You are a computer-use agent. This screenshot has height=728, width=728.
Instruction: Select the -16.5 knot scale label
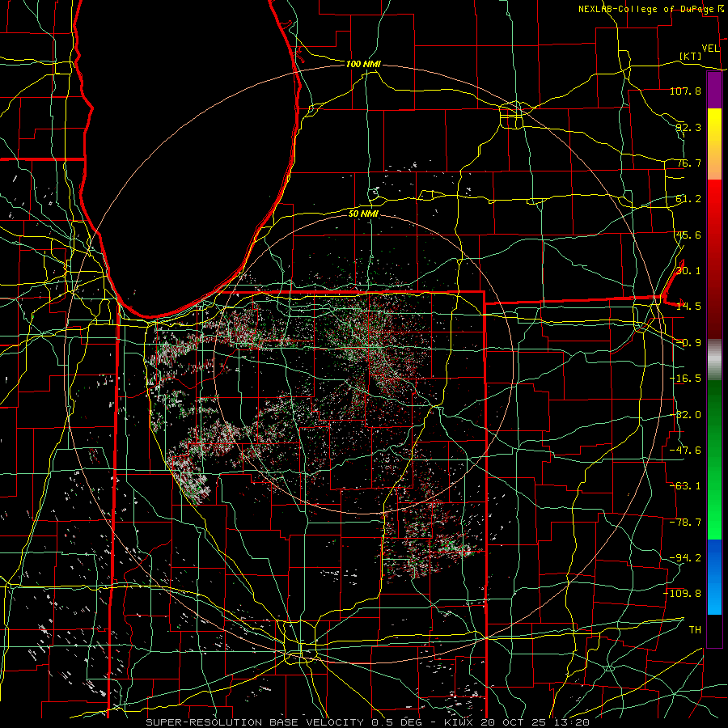[x=685, y=379]
